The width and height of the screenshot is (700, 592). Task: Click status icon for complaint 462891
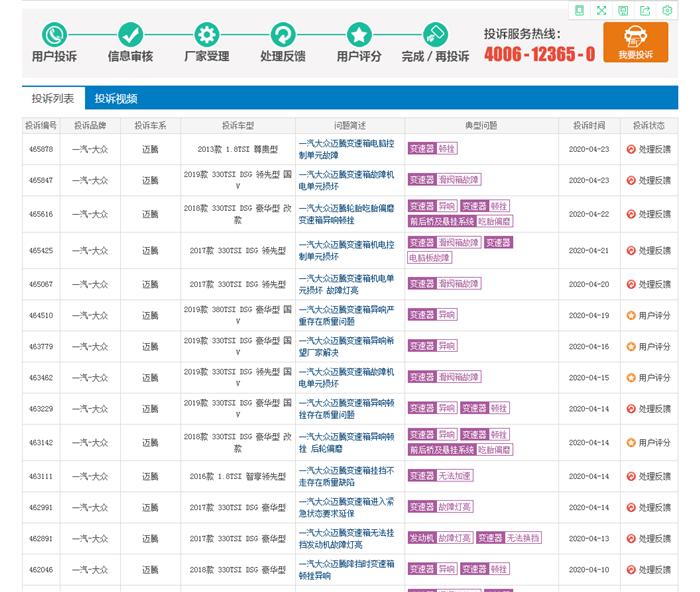[631, 539]
